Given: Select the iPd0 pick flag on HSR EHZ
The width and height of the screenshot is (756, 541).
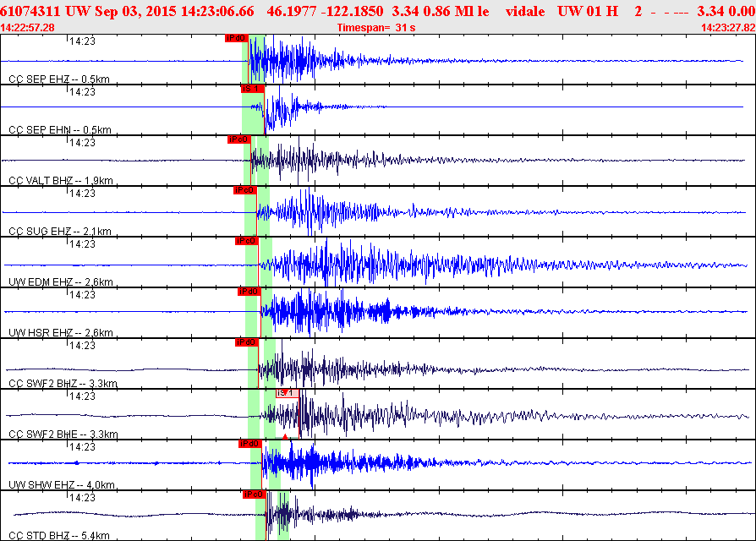Looking at the screenshot, I should point(248,292).
